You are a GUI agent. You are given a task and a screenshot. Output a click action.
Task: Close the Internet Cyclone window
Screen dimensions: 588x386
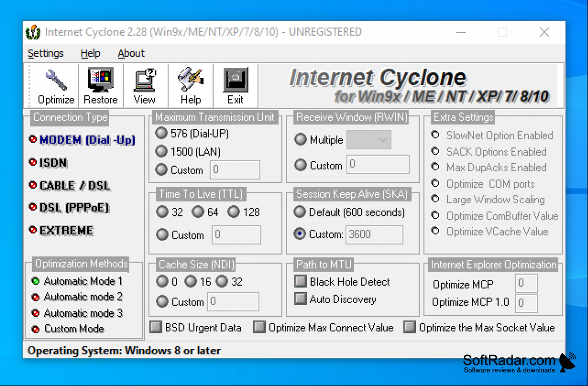pyautogui.click(x=544, y=32)
